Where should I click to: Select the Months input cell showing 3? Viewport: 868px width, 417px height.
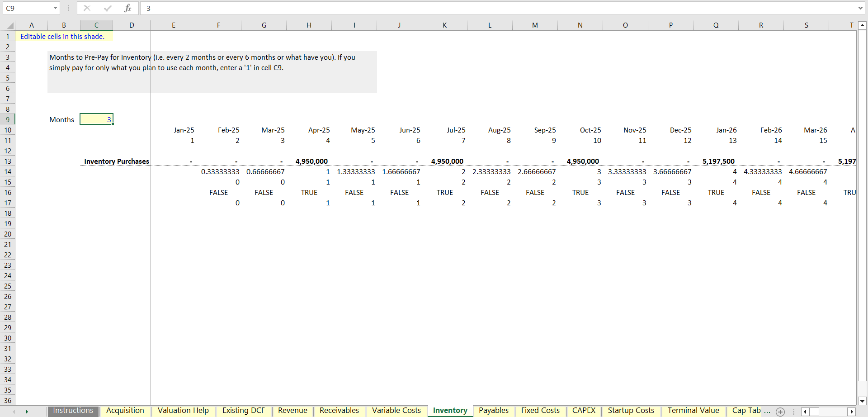point(96,119)
